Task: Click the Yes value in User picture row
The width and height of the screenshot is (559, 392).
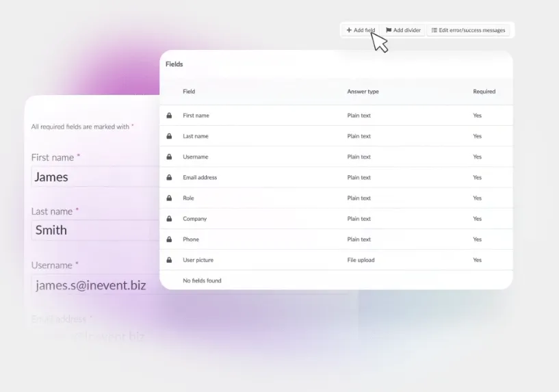Action: [x=478, y=260]
